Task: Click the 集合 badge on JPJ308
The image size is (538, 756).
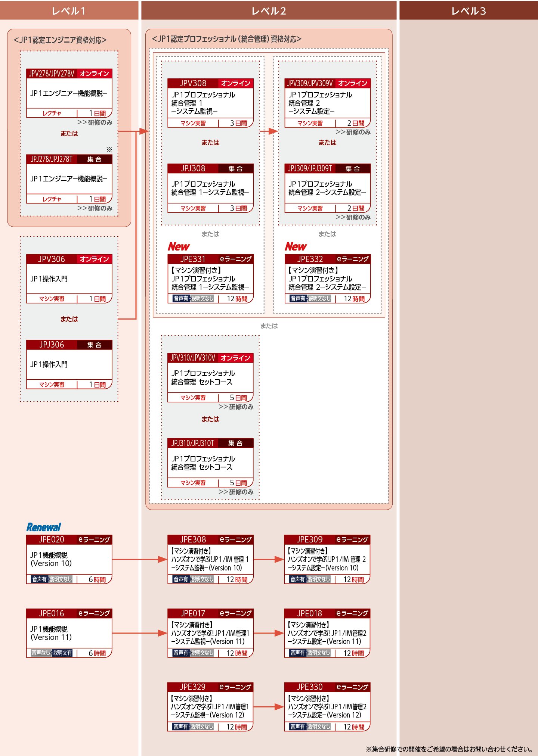Action: coord(236,169)
